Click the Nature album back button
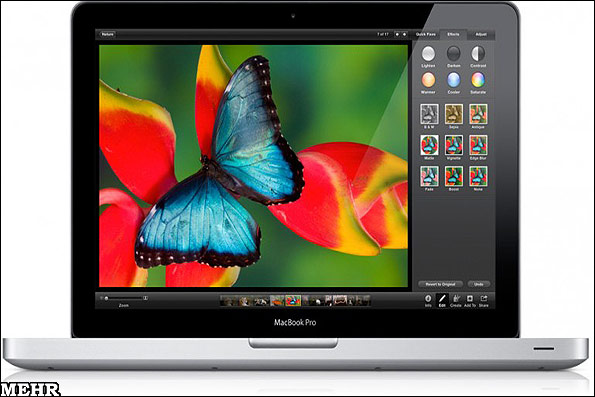Image resolution: width=595 pixels, height=397 pixels. pyautogui.click(x=108, y=34)
